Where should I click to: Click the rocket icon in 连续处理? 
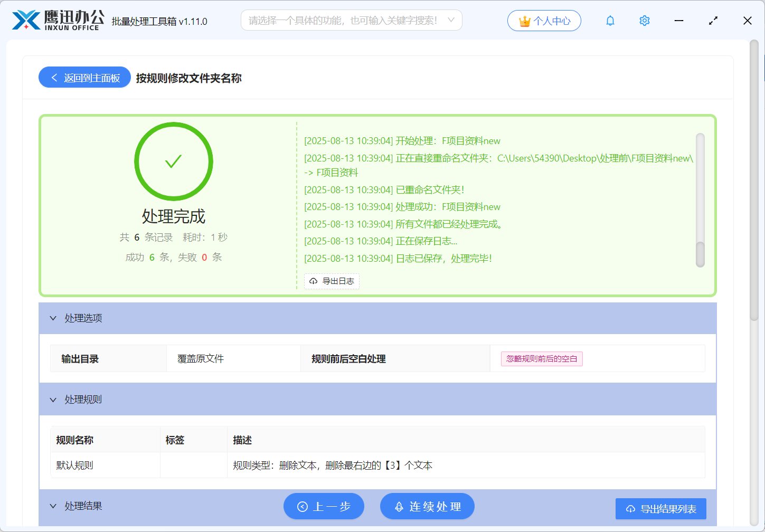click(399, 507)
